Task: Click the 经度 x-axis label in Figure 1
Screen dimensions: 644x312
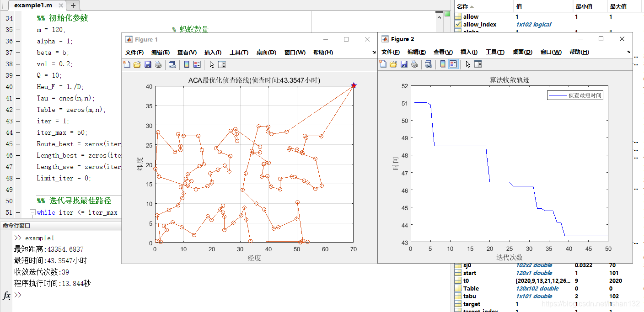Action: pos(254,258)
